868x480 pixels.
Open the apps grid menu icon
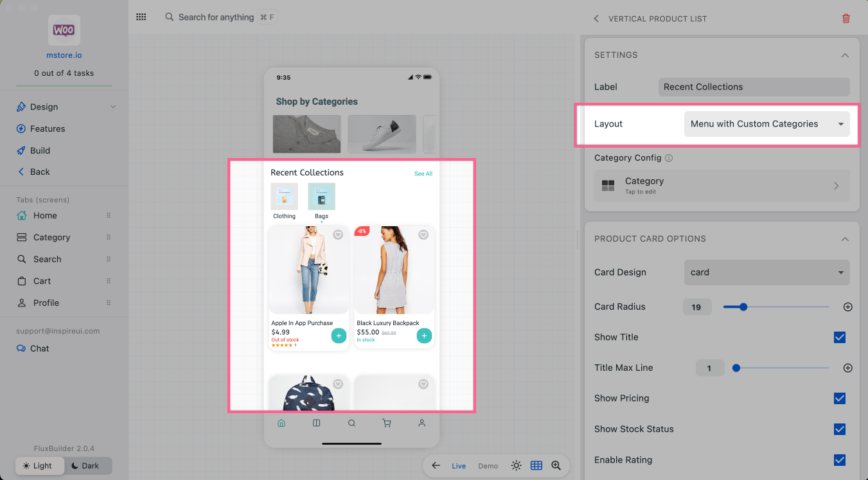tap(141, 17)
